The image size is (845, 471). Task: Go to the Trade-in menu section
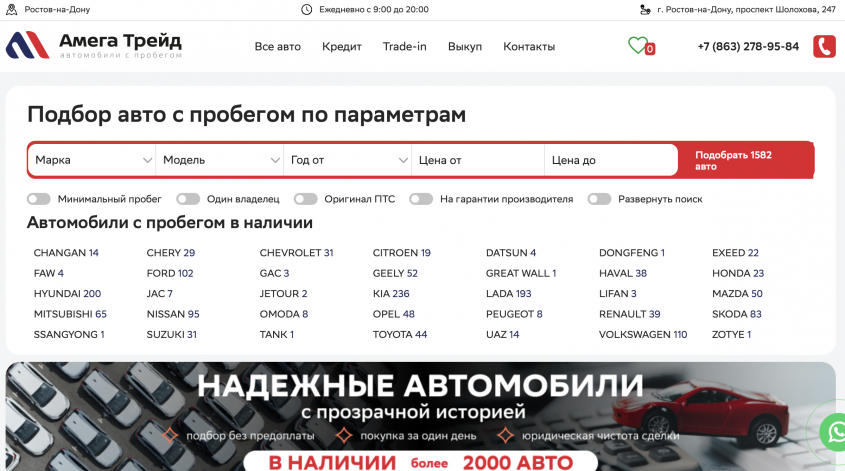click(404, 46)
